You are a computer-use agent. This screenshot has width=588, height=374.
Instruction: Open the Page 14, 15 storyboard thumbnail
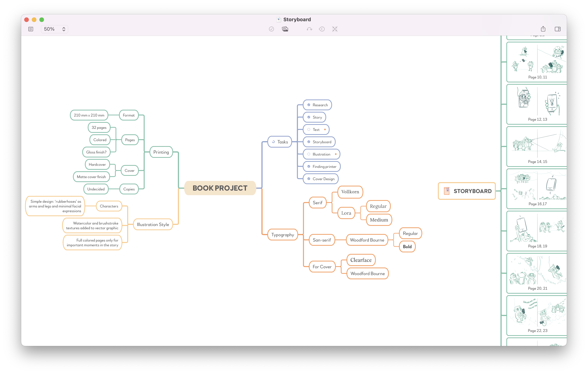click(537, 147)
